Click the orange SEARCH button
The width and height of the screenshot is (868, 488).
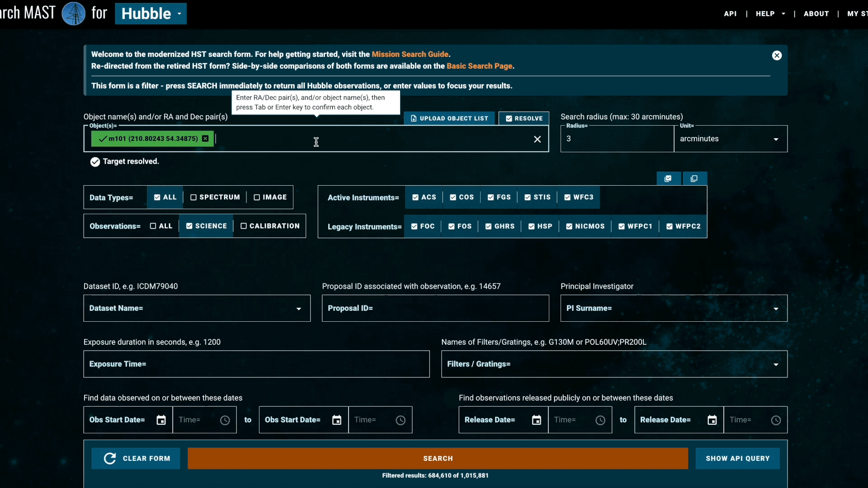click(x=438, y=459)
